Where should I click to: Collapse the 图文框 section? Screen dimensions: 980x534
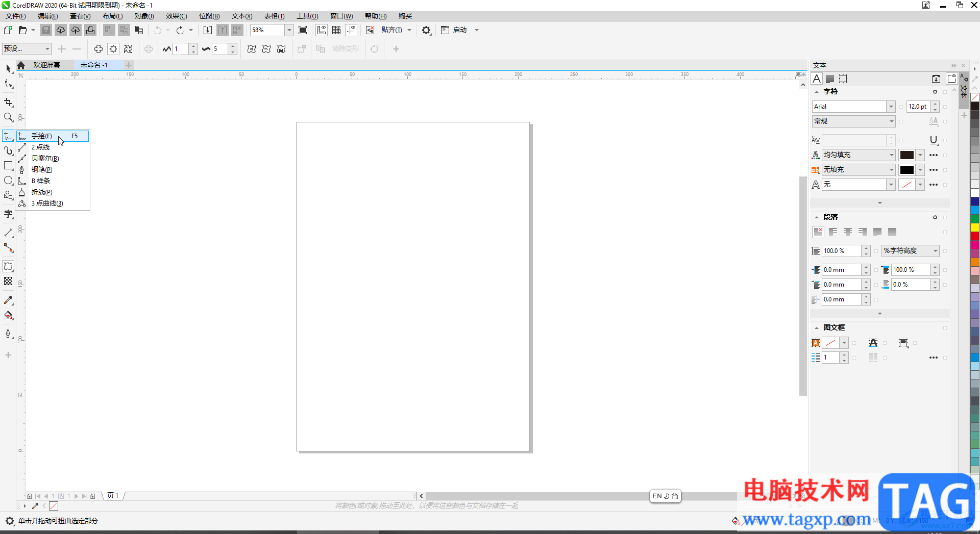817,328
